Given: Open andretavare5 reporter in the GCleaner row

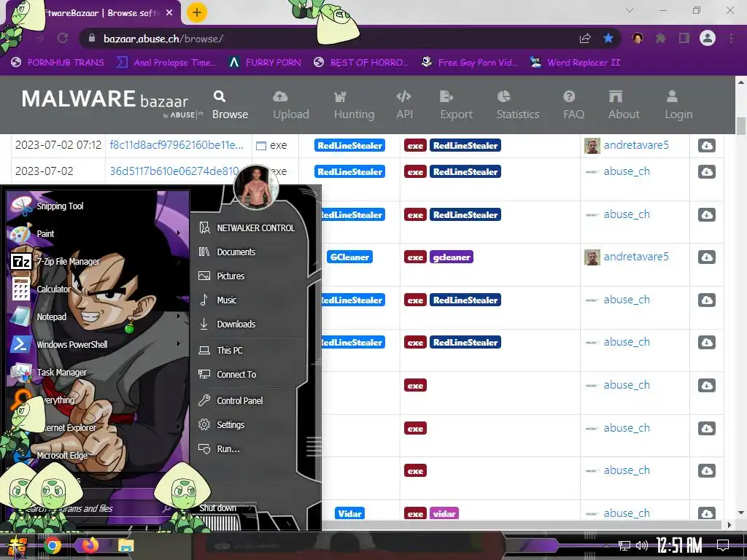Looking at the screenshot, I should pyautogui.click(x=636, y=257).
